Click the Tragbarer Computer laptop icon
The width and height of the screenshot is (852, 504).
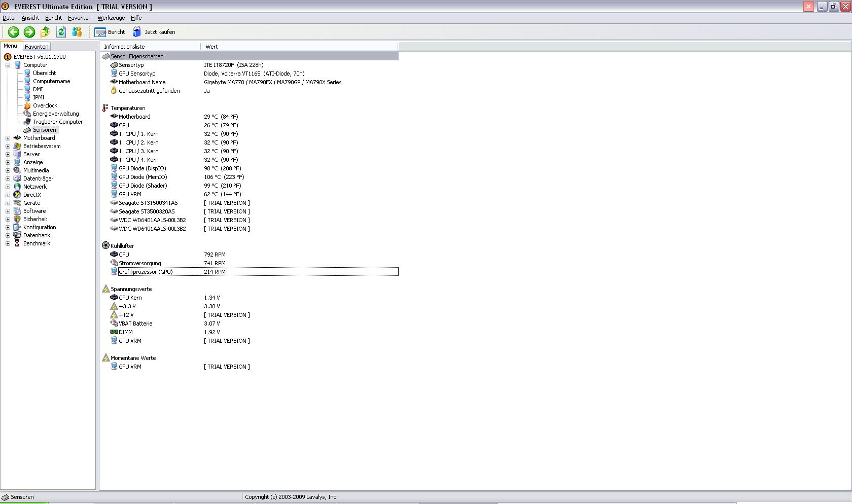[x=27, y=122]
